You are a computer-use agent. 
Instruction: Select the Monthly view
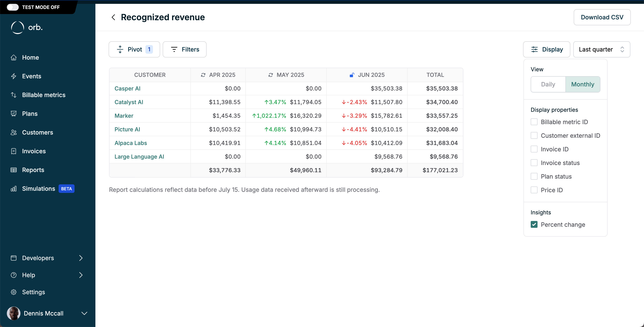point(582,85)
